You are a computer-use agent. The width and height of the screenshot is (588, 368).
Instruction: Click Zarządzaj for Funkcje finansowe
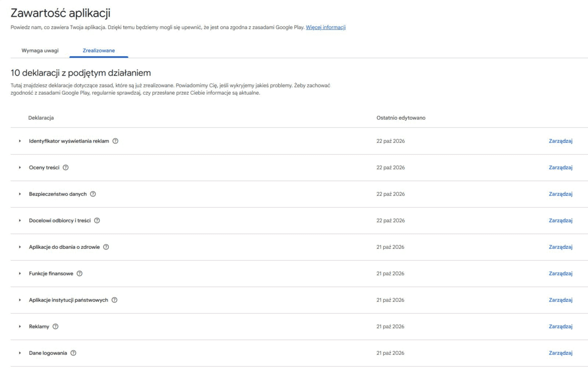561,273
